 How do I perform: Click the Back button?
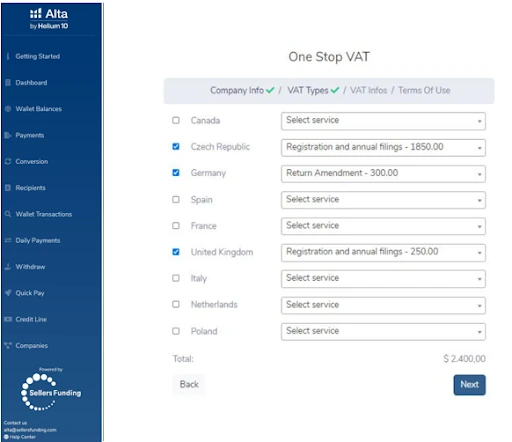189,384
